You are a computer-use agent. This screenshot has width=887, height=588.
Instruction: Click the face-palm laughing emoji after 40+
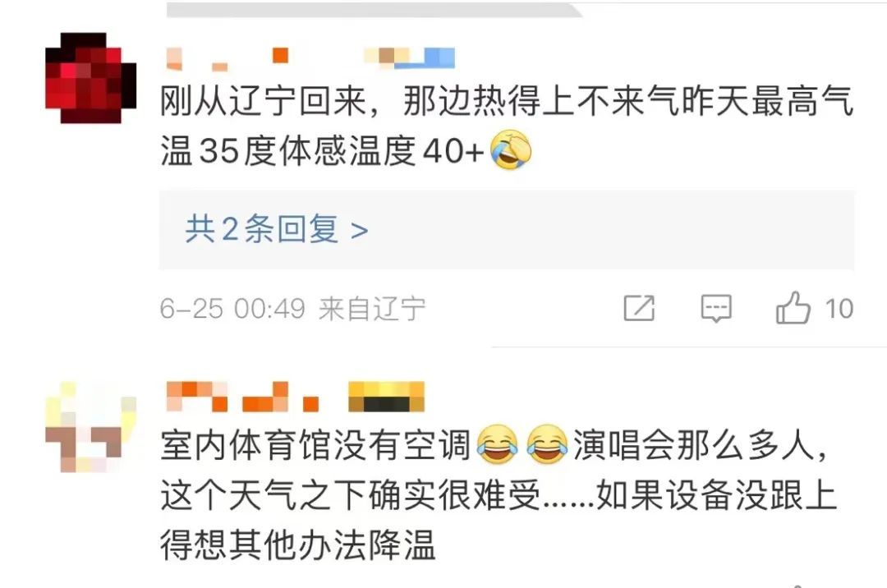[511, 149]
